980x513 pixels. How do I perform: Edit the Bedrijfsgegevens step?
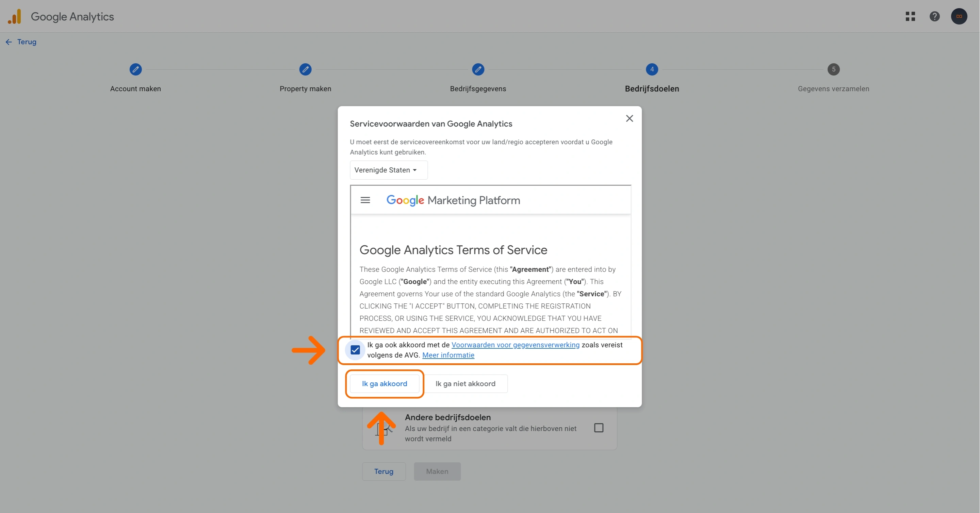point(478,69)
